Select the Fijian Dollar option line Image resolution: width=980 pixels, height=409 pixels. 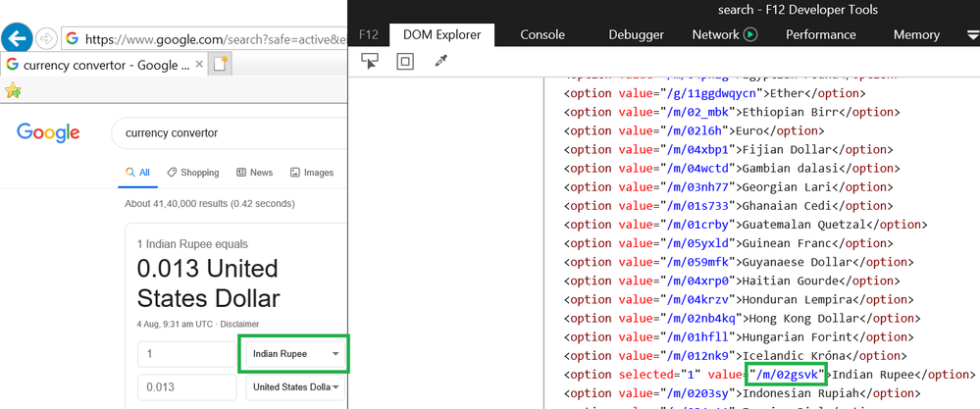tap(728, 150)
